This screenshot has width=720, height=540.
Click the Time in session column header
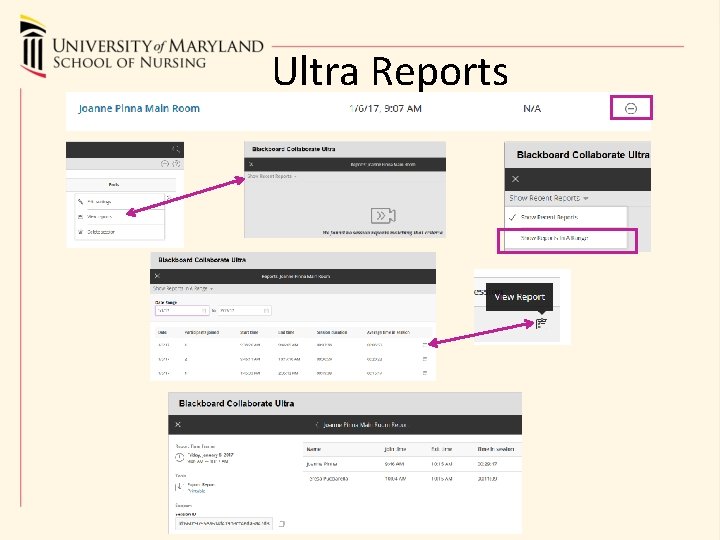pos(496,449)
